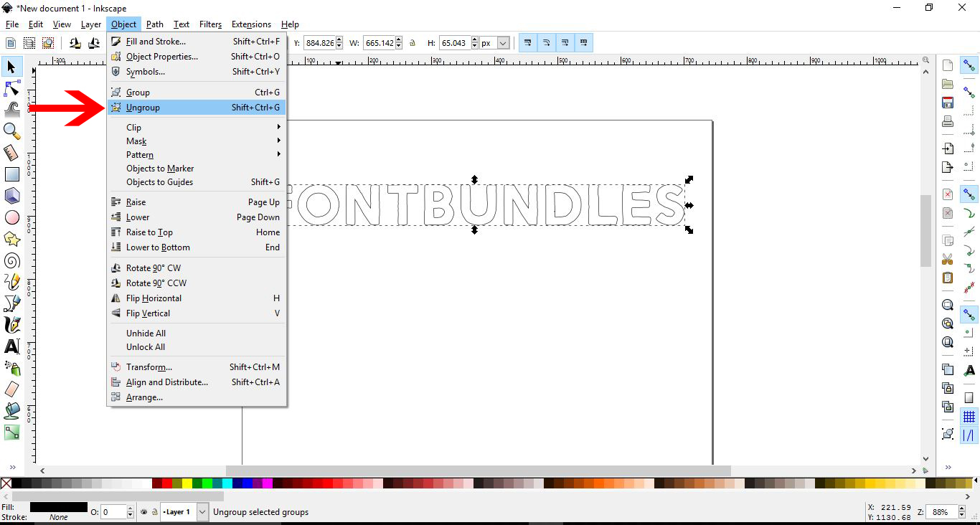This screenshot has height=525, width=980.
Task: Choose Ungroup from the Object menu
Action: point(196,108)
